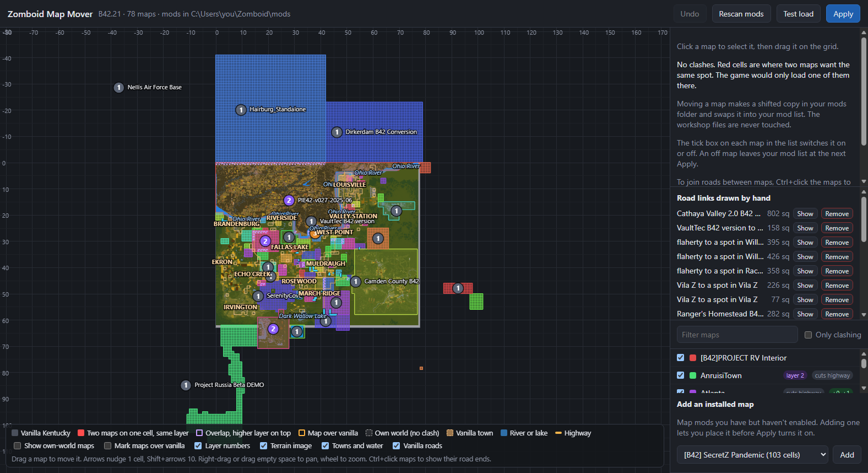Show the flaherty road link of 395 sq
Image resolution: width=868 pixels, height=473 pixels.
[805, 243]
